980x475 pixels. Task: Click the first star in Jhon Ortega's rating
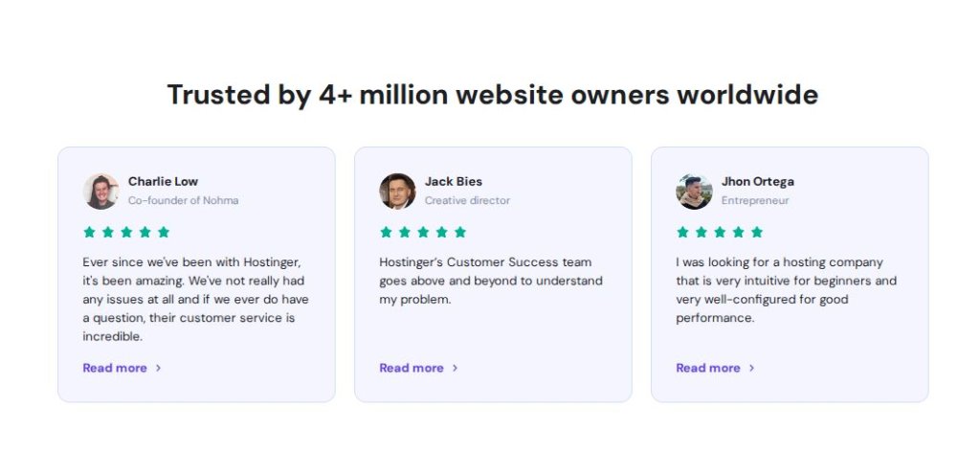[683, 232]
